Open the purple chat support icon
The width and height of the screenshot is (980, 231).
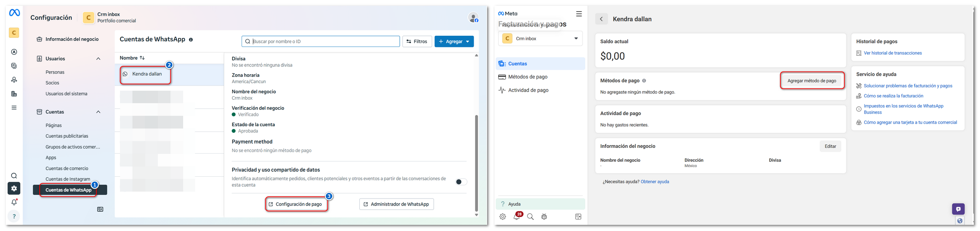click(x=958, y=209)
